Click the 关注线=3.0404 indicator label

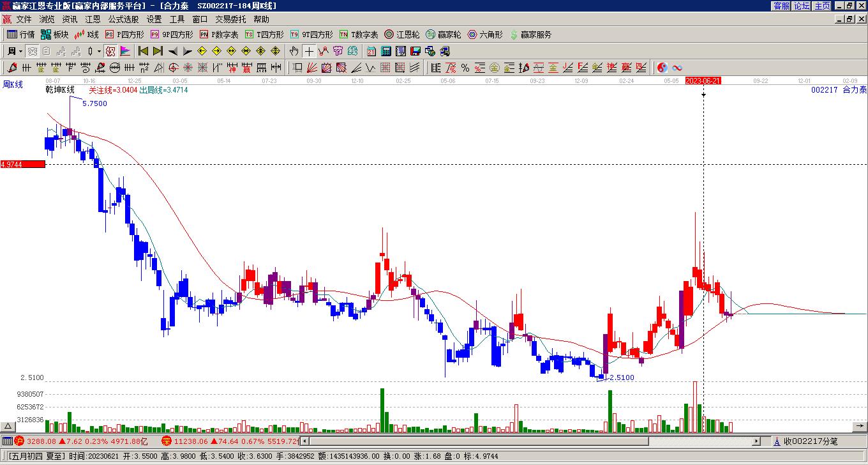coord(113,90)
